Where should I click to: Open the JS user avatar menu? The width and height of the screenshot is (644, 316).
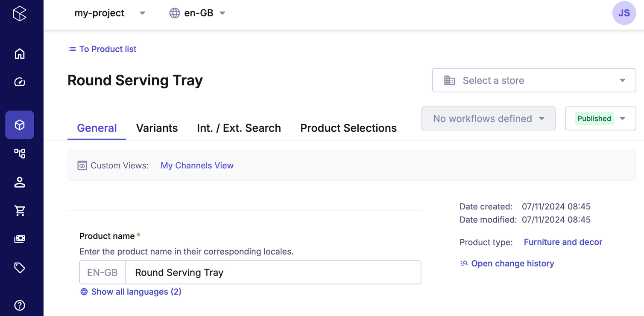[x=624, y=13]
